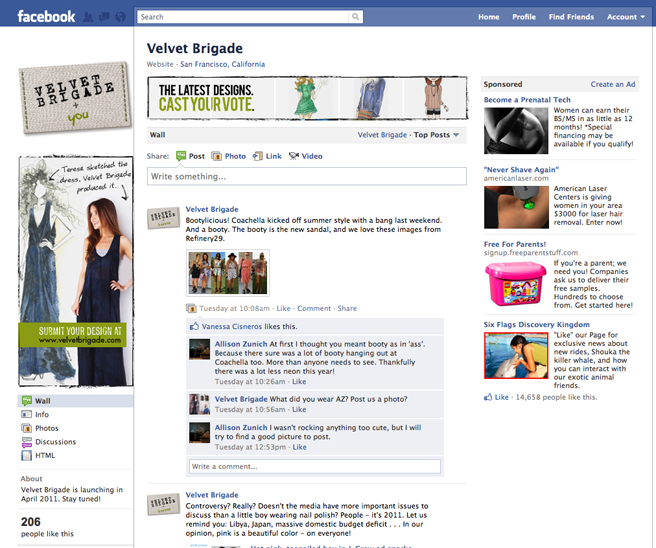Click the Cast Your Vote banner

308,98
